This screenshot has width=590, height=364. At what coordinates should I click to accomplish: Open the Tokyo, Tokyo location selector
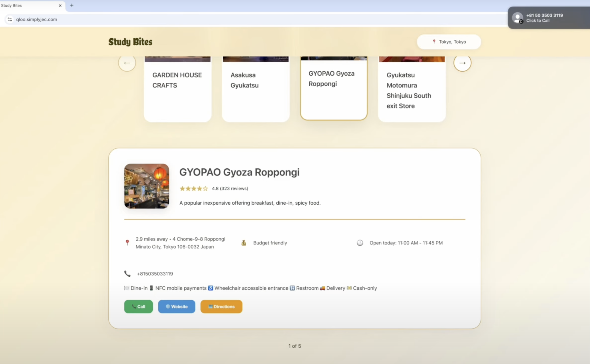point(449,42)
